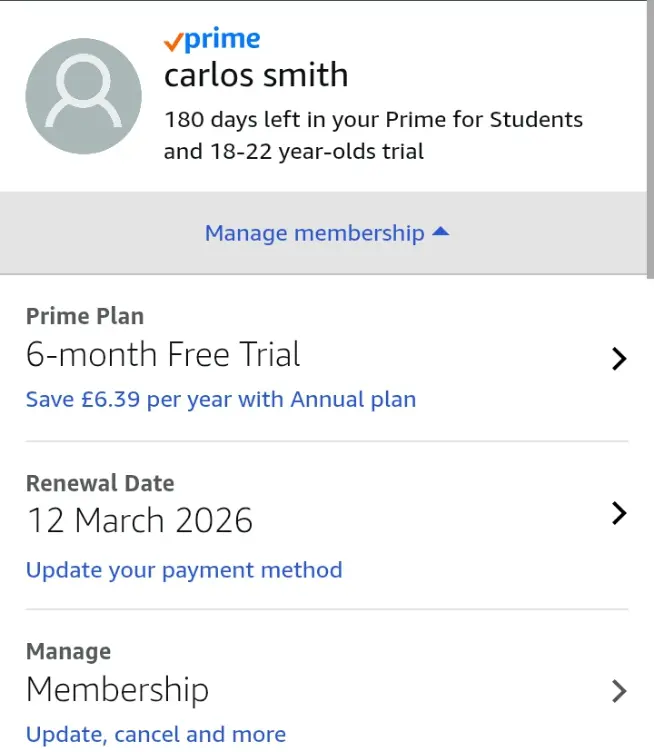Click the profile avatar icon

coord(83,96)
